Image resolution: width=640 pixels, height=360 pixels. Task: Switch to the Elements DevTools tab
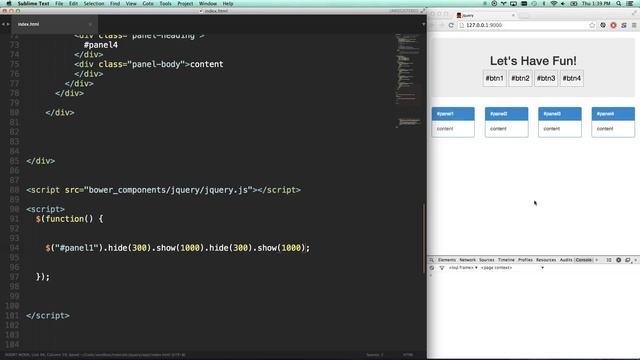coord(447,260)
